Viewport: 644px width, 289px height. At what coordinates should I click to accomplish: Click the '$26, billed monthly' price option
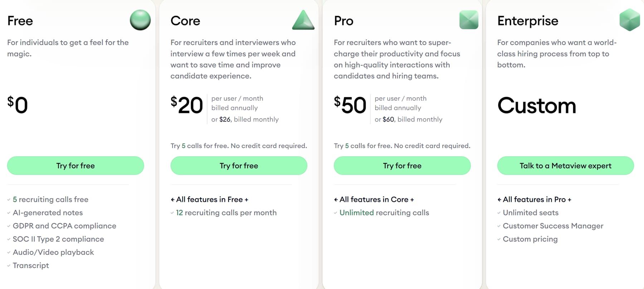(x=249, y=119)
